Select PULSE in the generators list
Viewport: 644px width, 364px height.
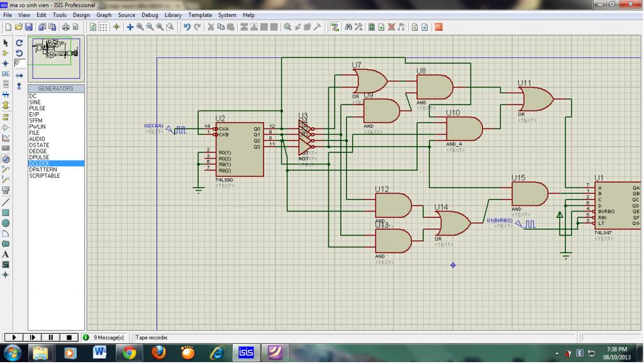coord(37,108)
